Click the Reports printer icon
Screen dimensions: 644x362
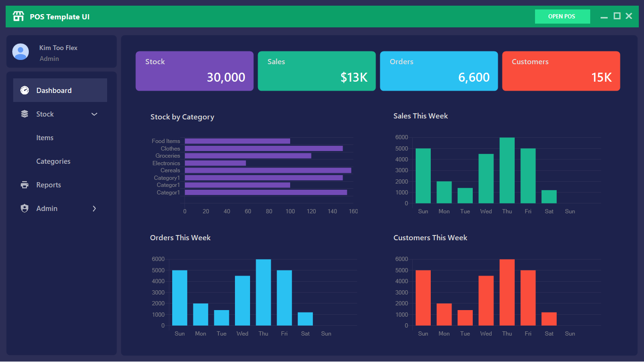click(24, 185)
